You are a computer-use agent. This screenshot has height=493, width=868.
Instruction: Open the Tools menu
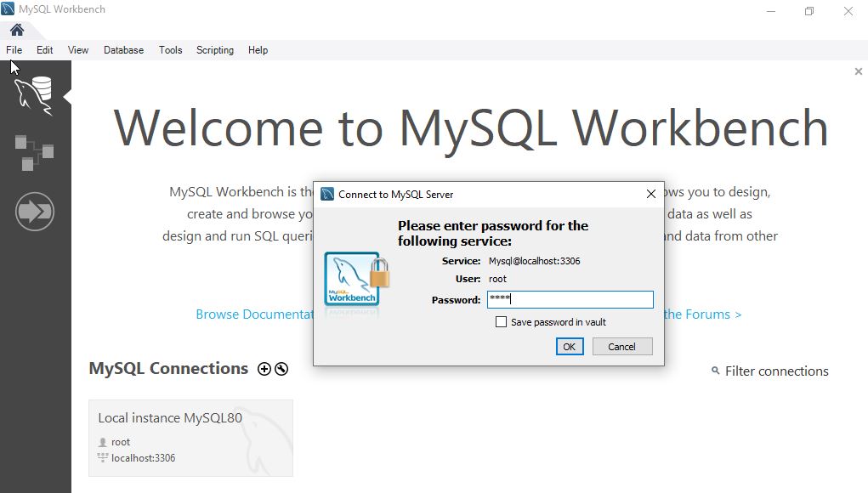coord(170,50)
